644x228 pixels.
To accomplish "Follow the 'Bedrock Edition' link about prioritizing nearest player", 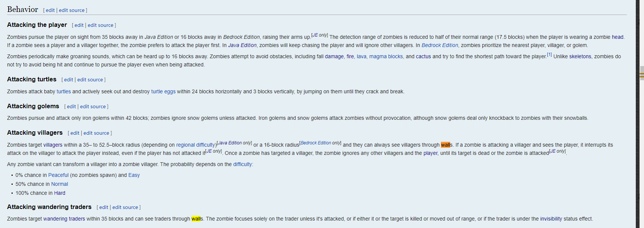I will coord(439,46).
